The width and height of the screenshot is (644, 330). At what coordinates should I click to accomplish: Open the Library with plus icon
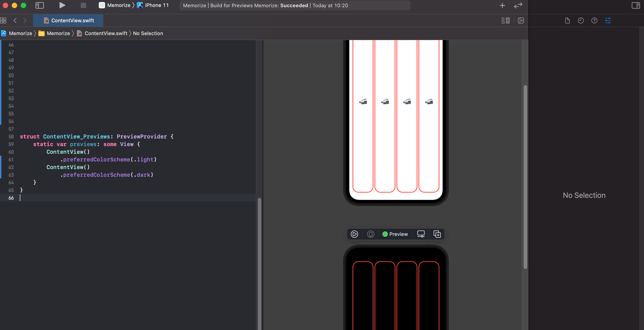502,5
